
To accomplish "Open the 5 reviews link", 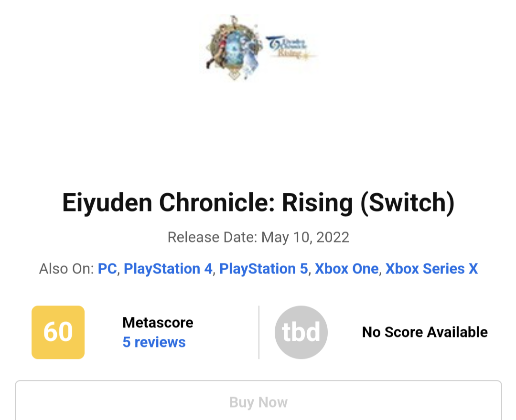I will click(x=154, y=342).
